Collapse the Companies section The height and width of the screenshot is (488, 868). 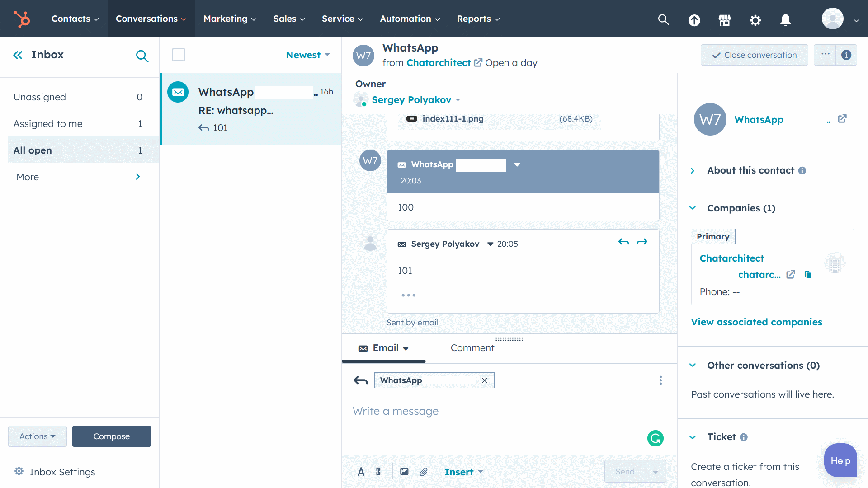pyautogui.click(x=693, y=208)
